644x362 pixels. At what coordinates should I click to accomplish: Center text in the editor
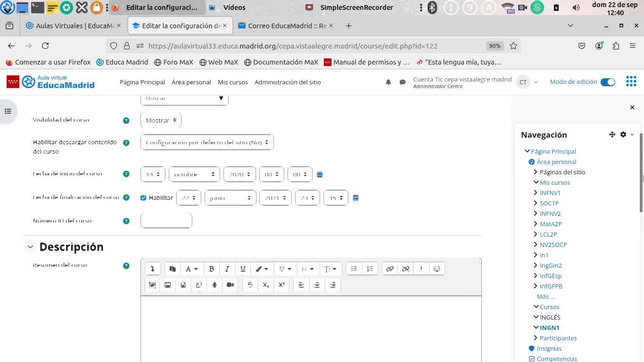[317, 285]
